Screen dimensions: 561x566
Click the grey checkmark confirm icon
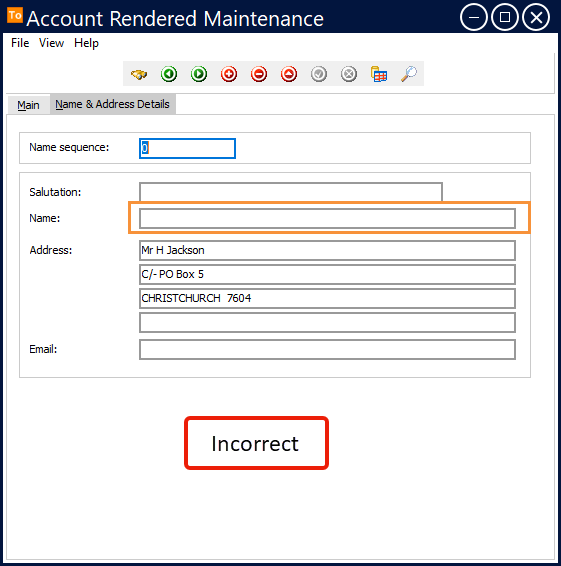(319, 74)
